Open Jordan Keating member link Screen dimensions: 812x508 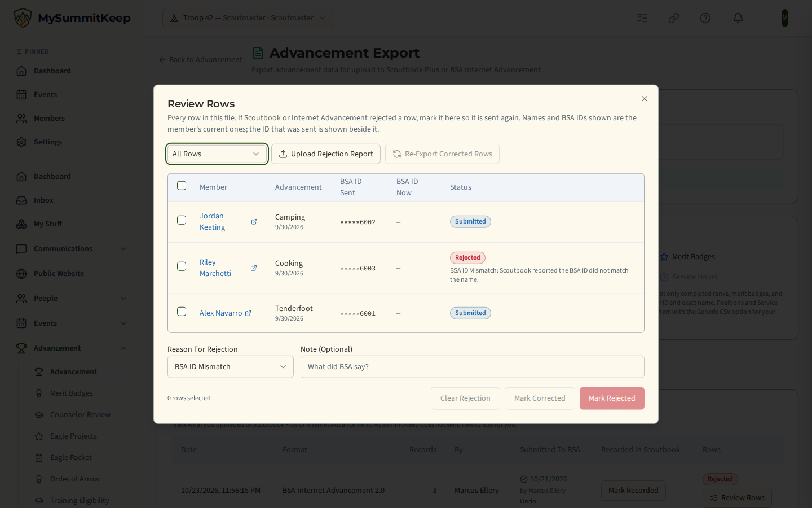pos(212,222)
